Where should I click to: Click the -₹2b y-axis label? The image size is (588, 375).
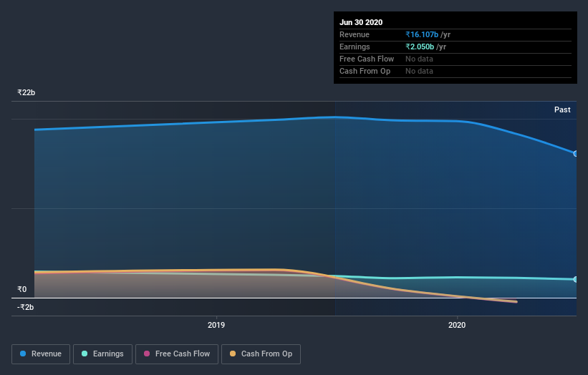coord(26,307)
